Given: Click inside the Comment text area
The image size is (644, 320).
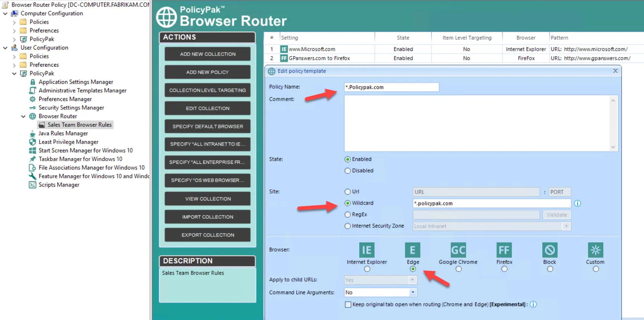Looking at the screenshot, I should [477, 123].
